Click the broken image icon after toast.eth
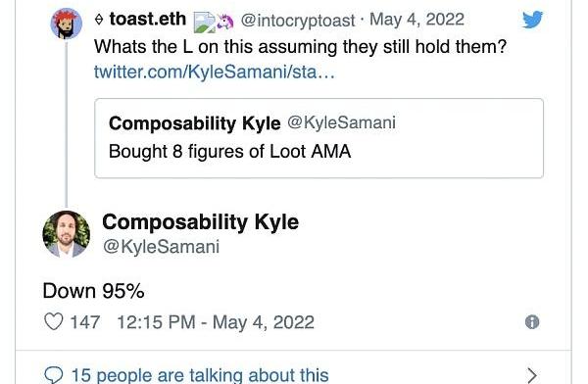Screen dimensions: 588x384 [x=205, y=23]
